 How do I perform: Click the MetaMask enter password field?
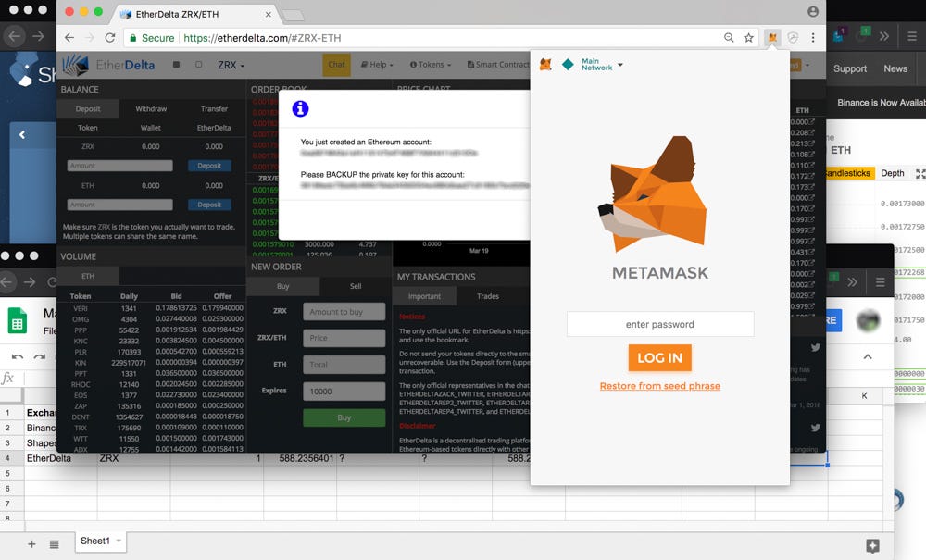pyautogui.click(x=660, y=324)
